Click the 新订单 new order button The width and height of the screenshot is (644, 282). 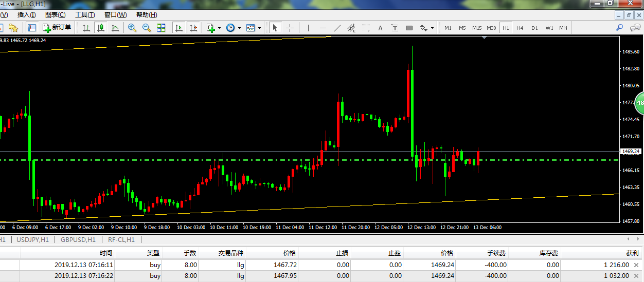click(x=57, y=28)
